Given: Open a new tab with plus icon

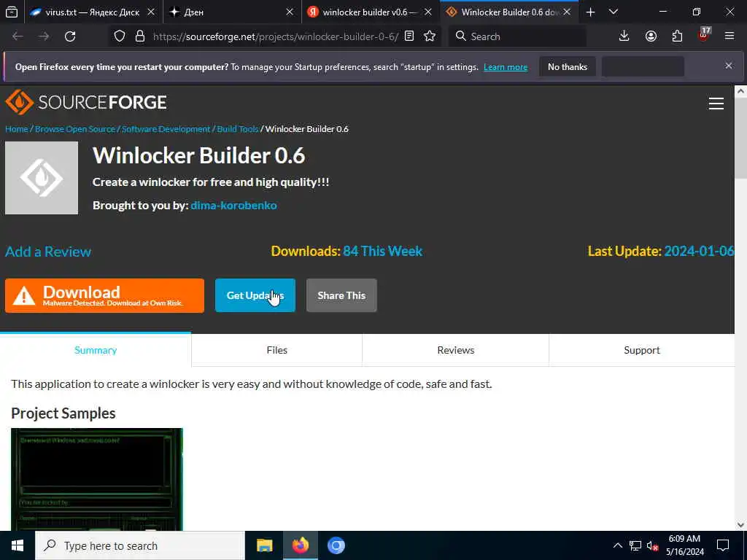Looking at the screenshot, I should (590, 12).
